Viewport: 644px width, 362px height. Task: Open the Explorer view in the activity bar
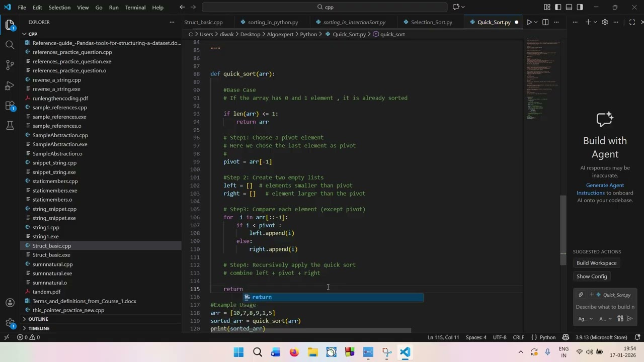[10, 25]
